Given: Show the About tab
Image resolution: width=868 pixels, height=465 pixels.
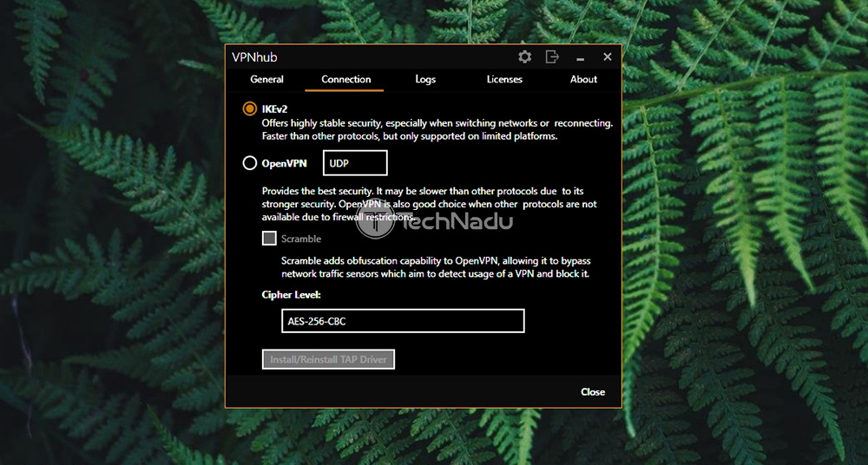Looking at the screenshot, I should [x=583, y=79].
